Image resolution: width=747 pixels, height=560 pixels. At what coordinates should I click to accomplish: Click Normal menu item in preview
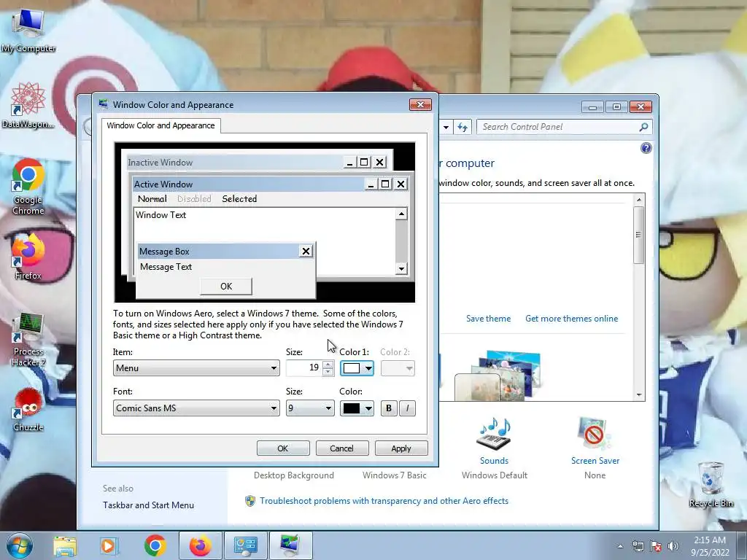pyautogui.click(x=152, y=199)
